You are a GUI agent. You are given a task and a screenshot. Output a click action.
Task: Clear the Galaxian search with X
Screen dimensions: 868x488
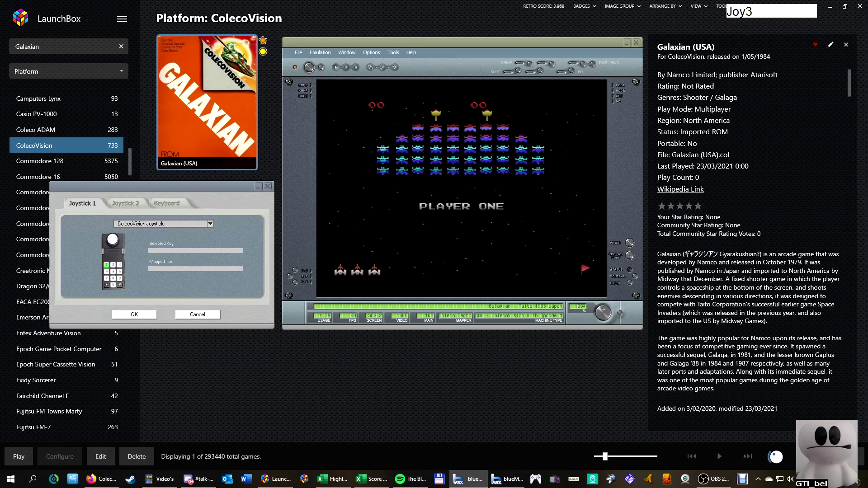point(121,47)
